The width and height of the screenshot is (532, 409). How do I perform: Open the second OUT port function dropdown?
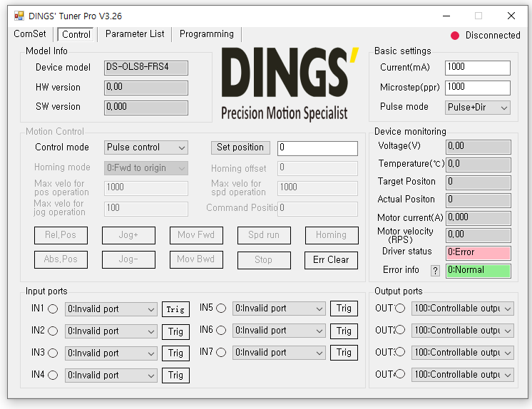462,331
